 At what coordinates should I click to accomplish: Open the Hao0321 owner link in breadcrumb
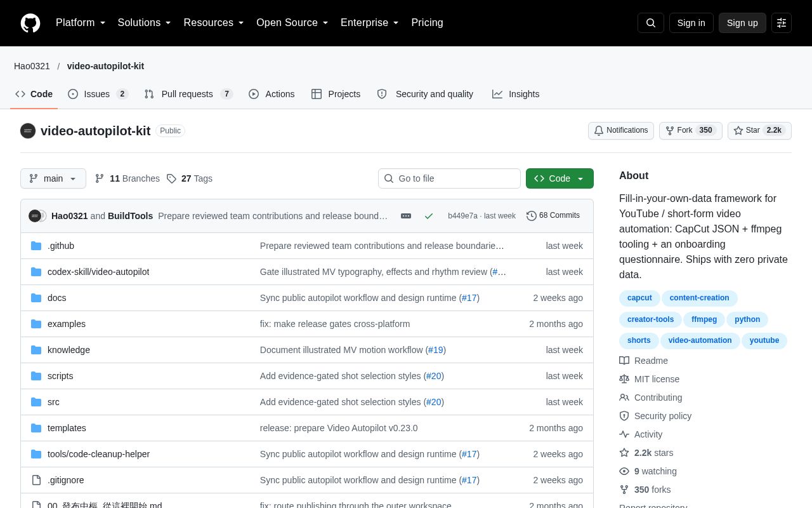pyautogui.click(x=32, y=66)
